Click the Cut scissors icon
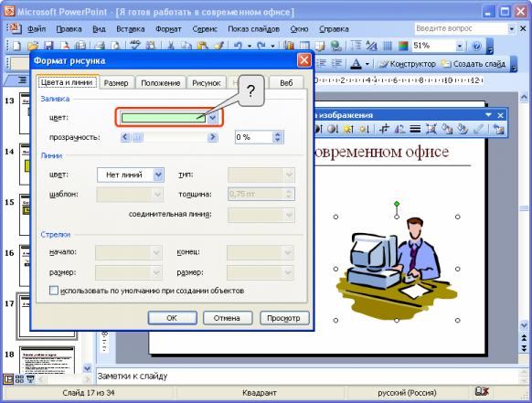 (170, 46)
